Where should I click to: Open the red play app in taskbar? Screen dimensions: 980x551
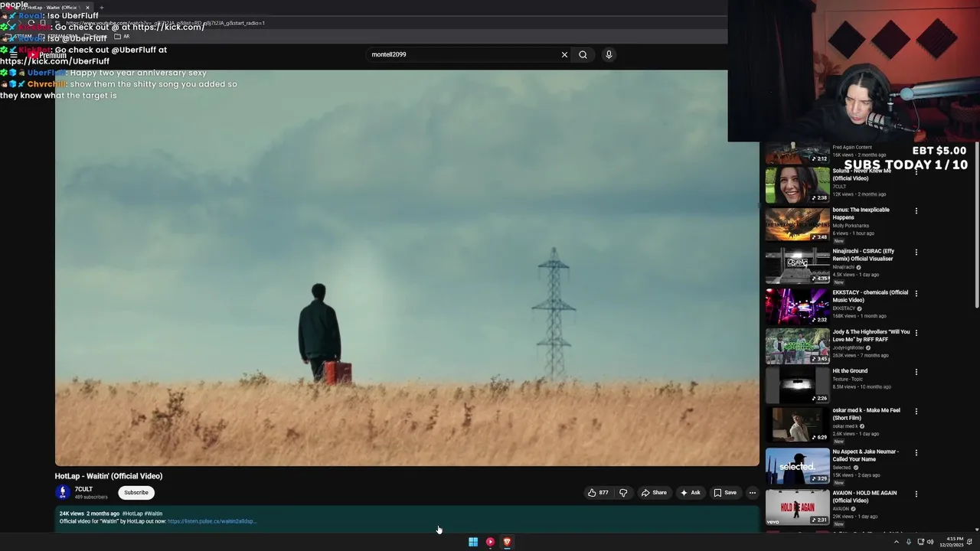(x=490, y=542)
